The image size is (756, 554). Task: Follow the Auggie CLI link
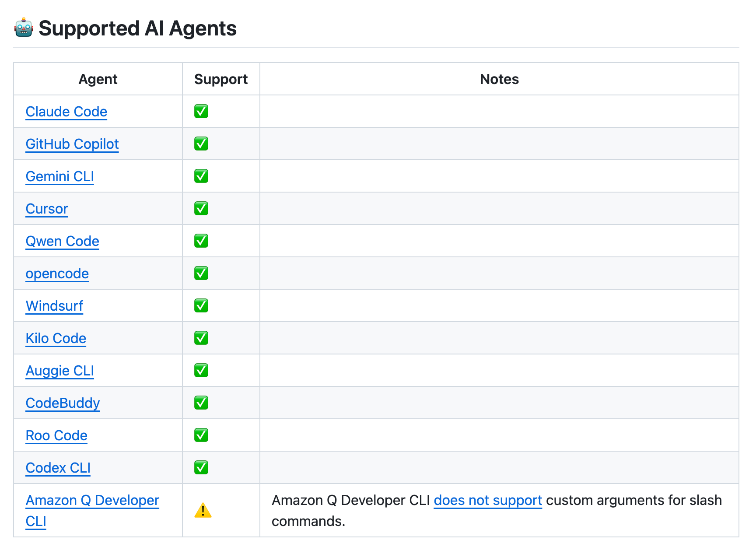click(x=60, y=371)
